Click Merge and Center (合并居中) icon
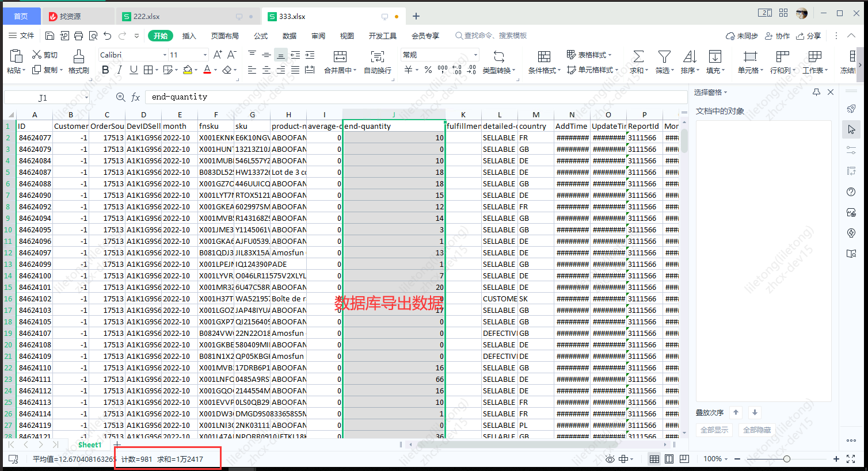 340,56
